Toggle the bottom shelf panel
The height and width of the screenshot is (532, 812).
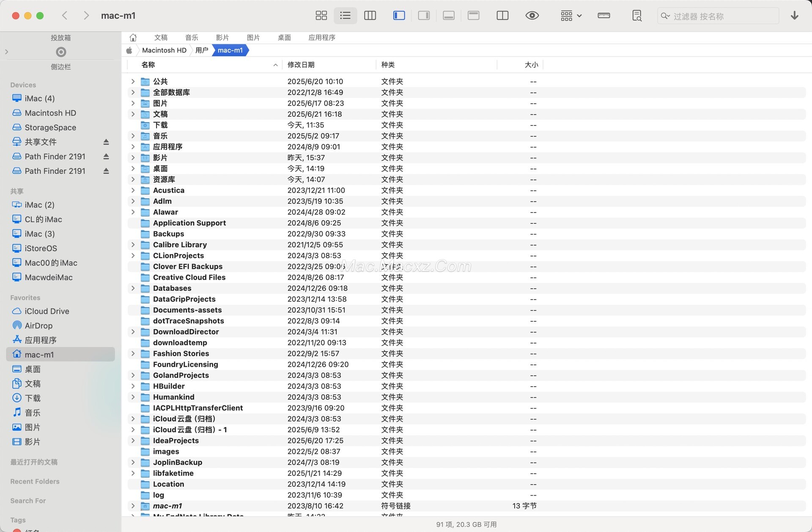(x=449, y=16)
